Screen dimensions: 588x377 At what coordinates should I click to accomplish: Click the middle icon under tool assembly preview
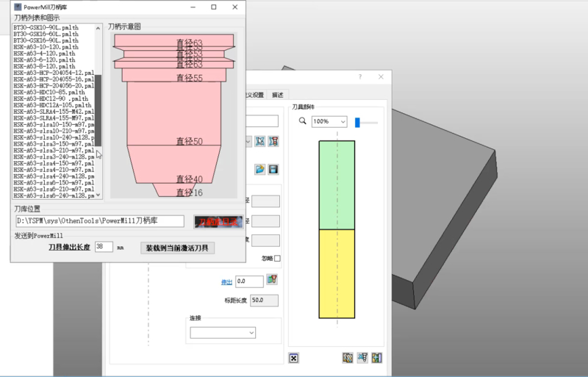tap(362, 358)
